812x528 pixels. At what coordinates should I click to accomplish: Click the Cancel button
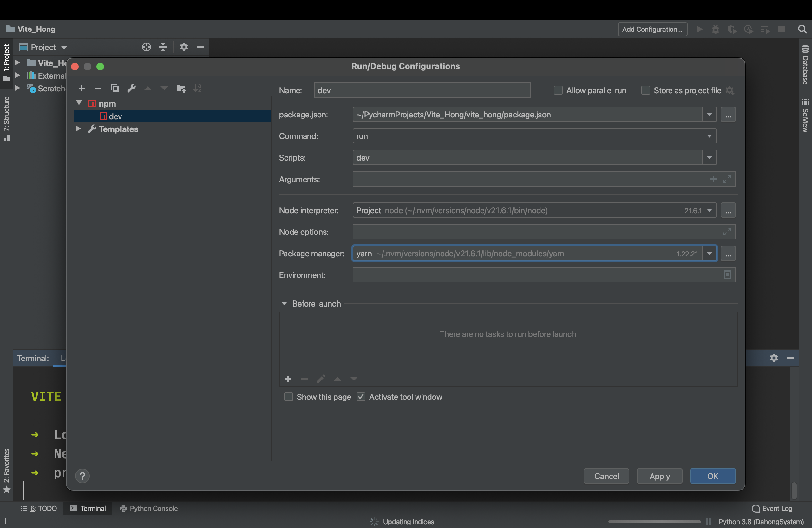(x=606, y=476)
